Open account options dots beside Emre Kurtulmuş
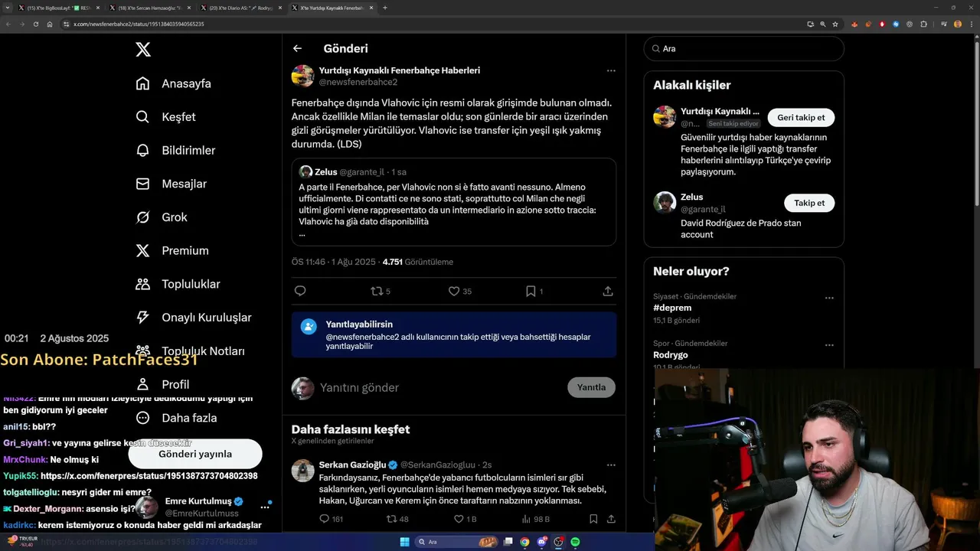Viewport: 980px width, 551px height. 265,507
